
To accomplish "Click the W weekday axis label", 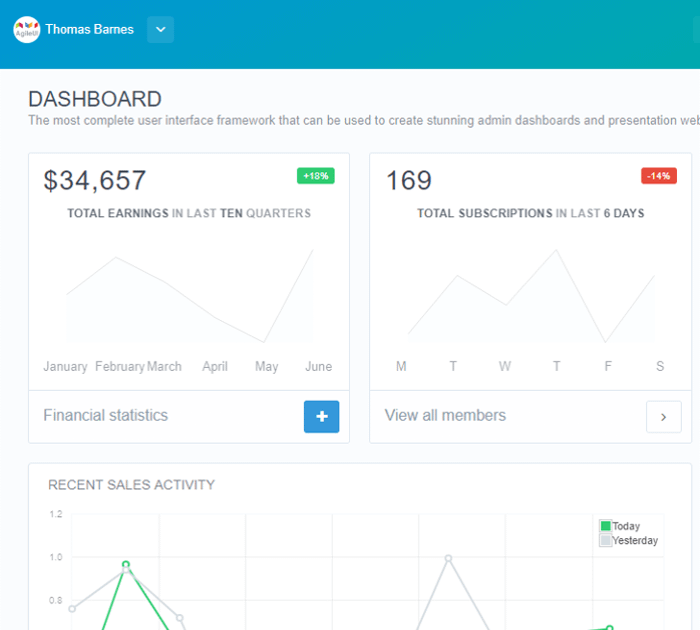I will pyautogui.click(x=504, y=367).
